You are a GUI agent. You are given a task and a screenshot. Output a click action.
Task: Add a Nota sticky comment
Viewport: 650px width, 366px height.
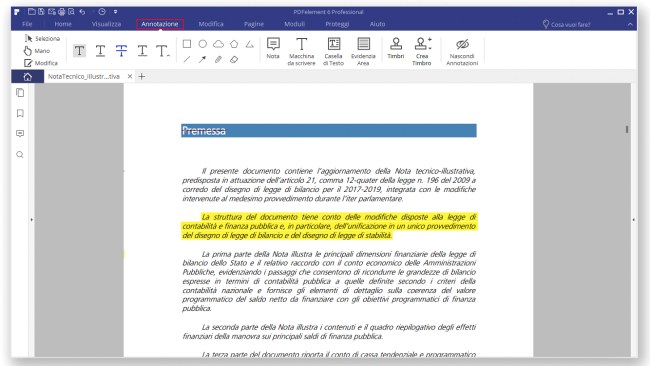coord(273,48)
